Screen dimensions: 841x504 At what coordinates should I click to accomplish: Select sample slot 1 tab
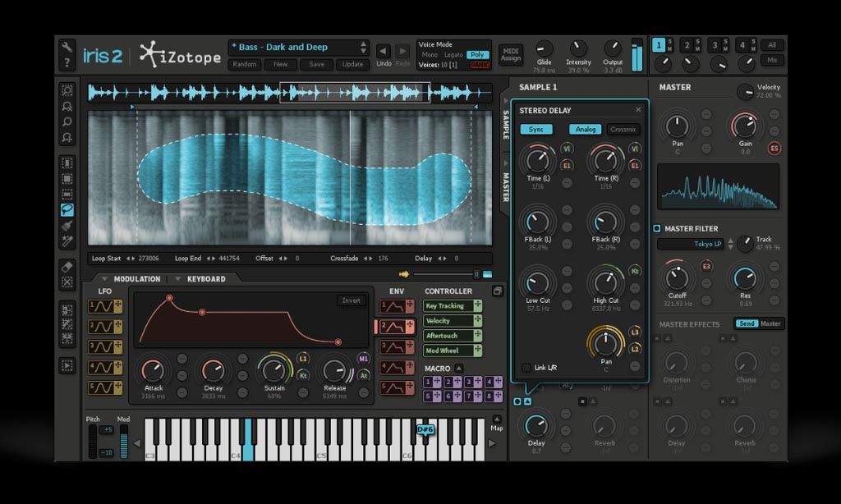click(659, 45)
